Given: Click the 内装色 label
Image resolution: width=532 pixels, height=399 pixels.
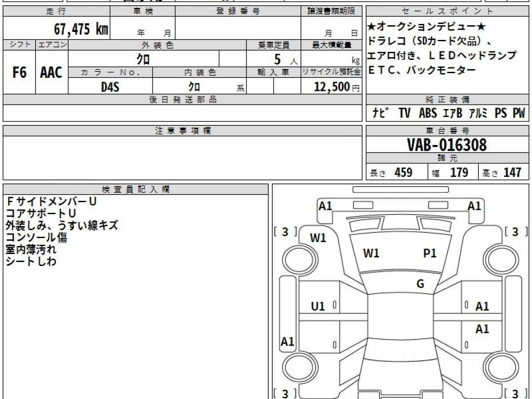Looking at the screenshot, I should (199, 72).
